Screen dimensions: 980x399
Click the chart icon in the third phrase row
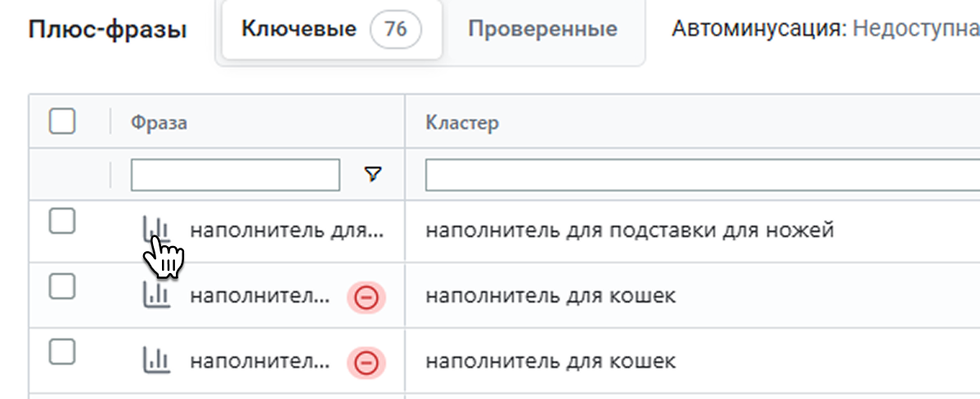[155, 361]
